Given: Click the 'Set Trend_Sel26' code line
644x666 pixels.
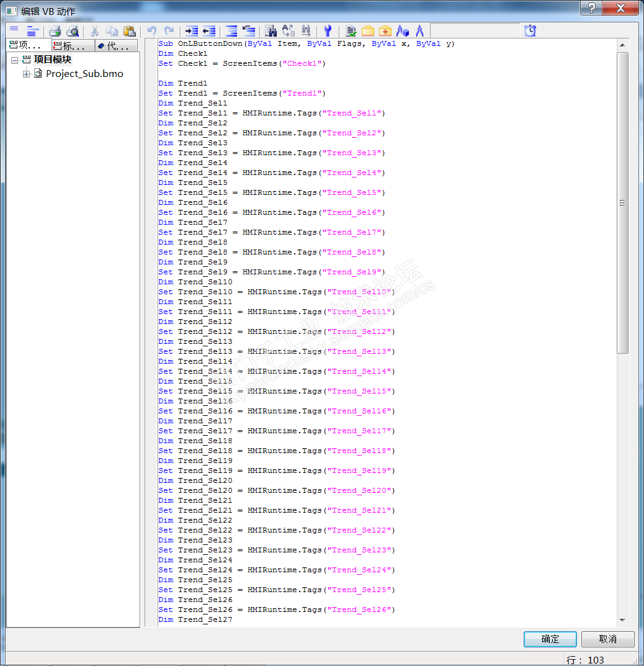Looking at the screenshot, I should [277, 610].
